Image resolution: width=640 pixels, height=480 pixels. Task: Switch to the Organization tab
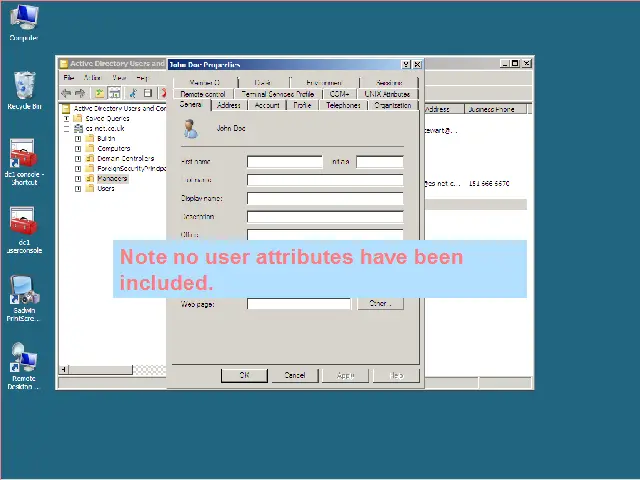393,105
